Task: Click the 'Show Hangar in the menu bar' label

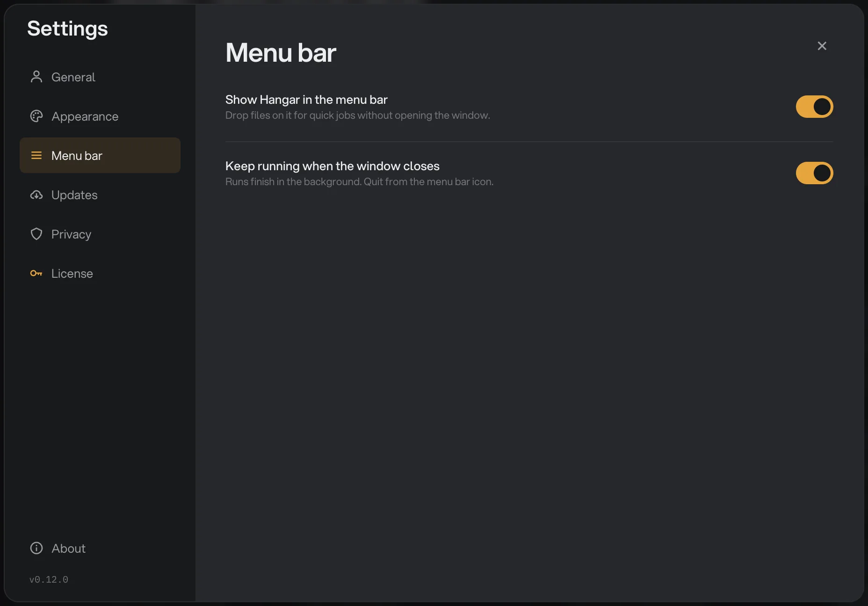Action: (306, 100)
